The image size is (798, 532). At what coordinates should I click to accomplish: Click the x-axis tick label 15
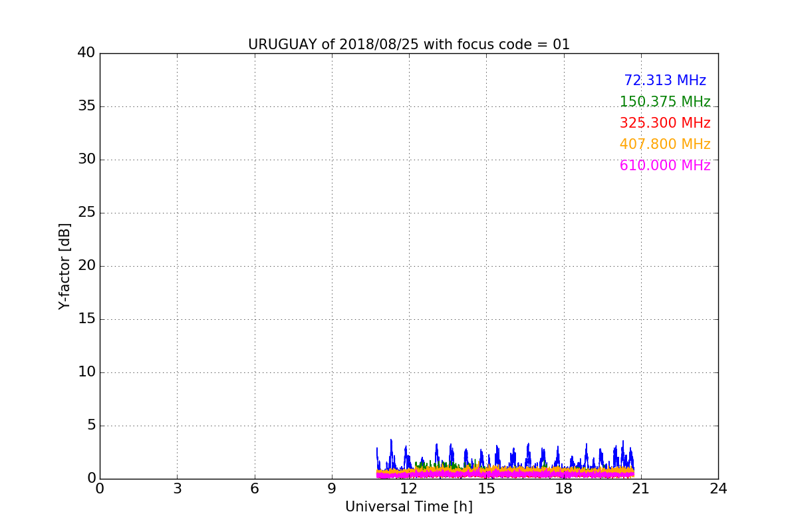(486, 489)
